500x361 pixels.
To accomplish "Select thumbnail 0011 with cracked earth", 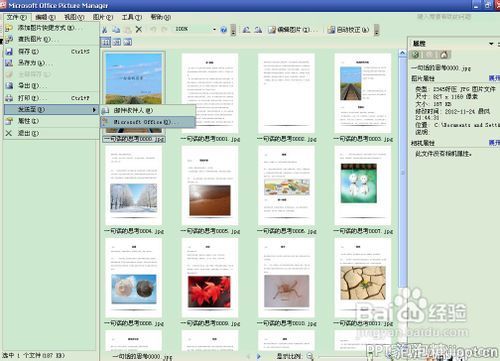I will pyautogui.click(x=363, y=278).
